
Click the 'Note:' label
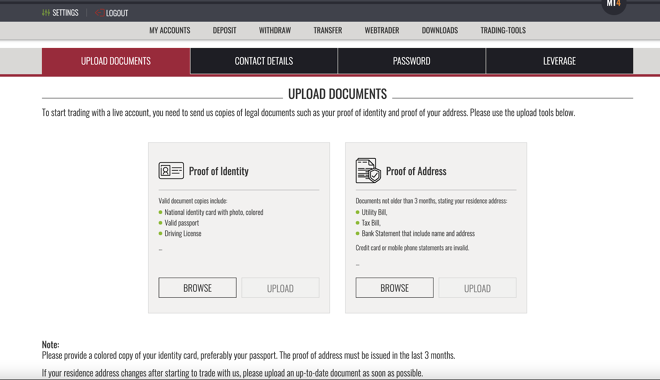coord(51,344)
